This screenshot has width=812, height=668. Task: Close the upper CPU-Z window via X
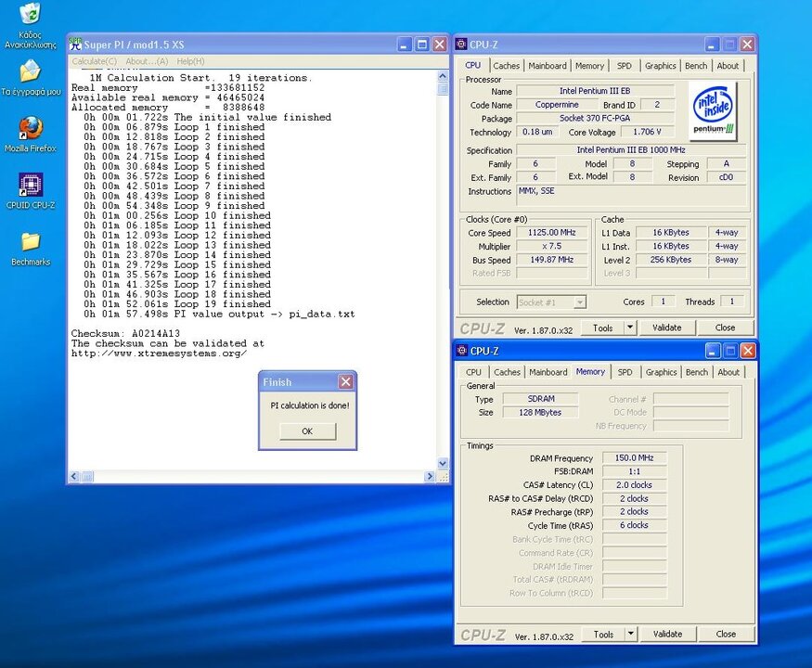coord(747,45)
